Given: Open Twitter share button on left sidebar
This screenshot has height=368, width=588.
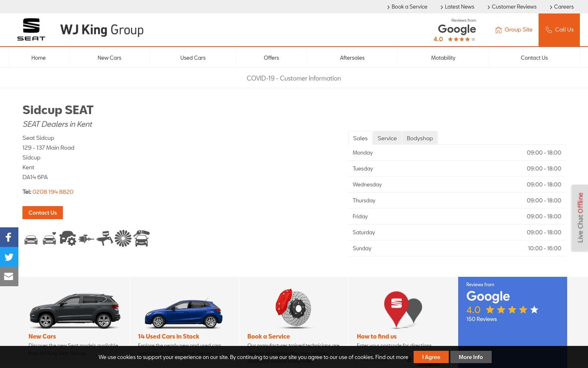Looking at the screenshot, I should tap(9, 257).
